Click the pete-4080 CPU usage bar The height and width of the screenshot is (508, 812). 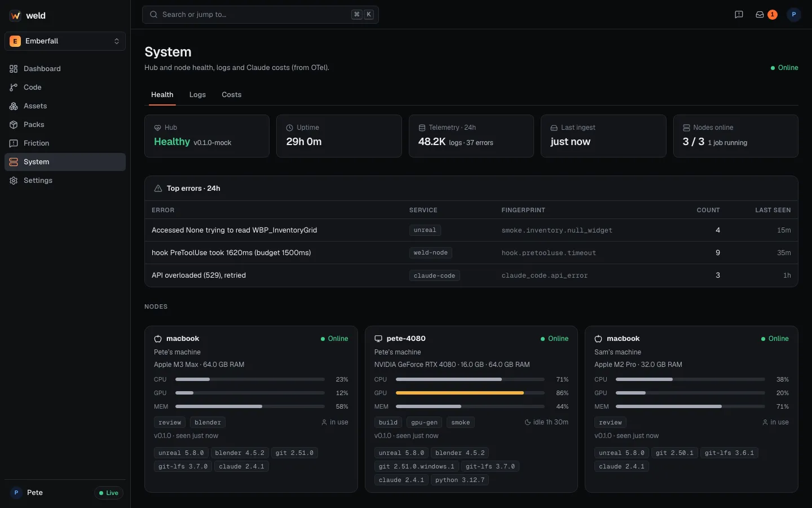470,379
